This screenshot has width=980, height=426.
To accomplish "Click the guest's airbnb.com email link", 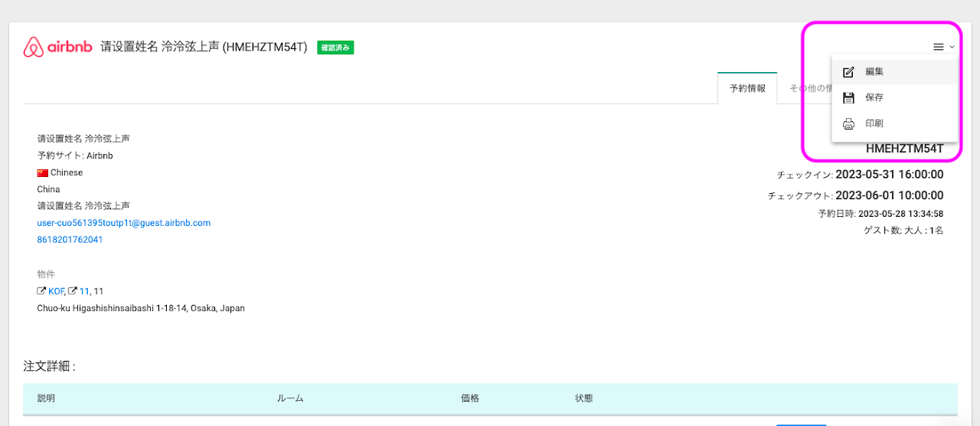I will (x=123, y=223).
